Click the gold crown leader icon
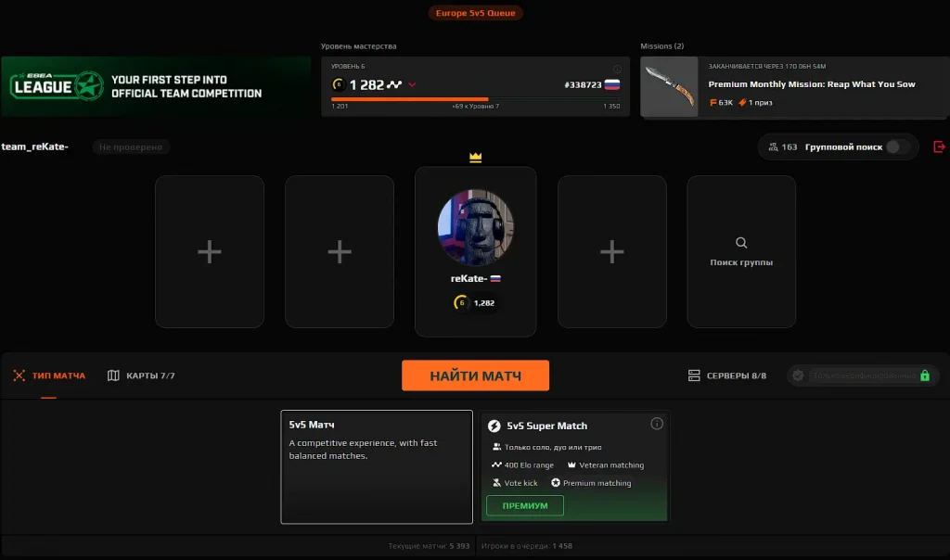The width and height of the screenshot is (950, 560). coord(476,159)
